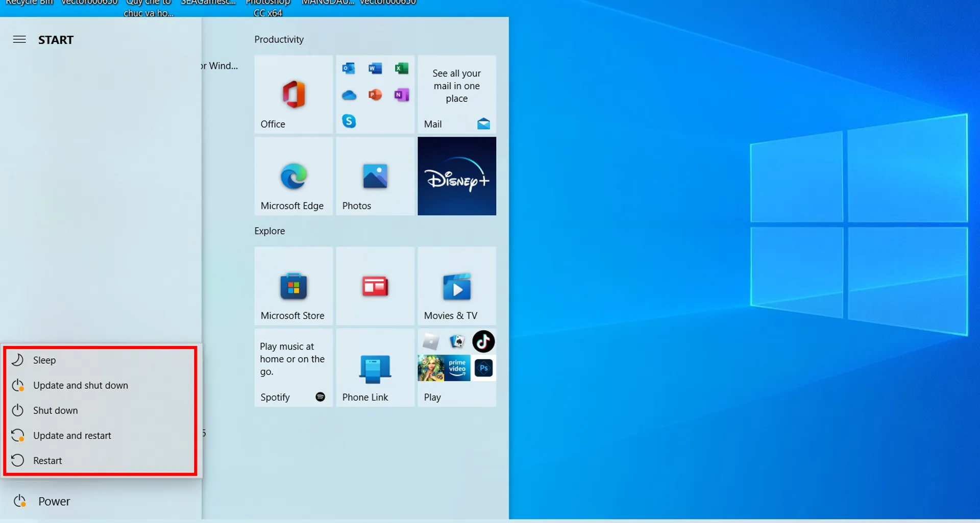Click the Play folder label

tap(432, 397)
